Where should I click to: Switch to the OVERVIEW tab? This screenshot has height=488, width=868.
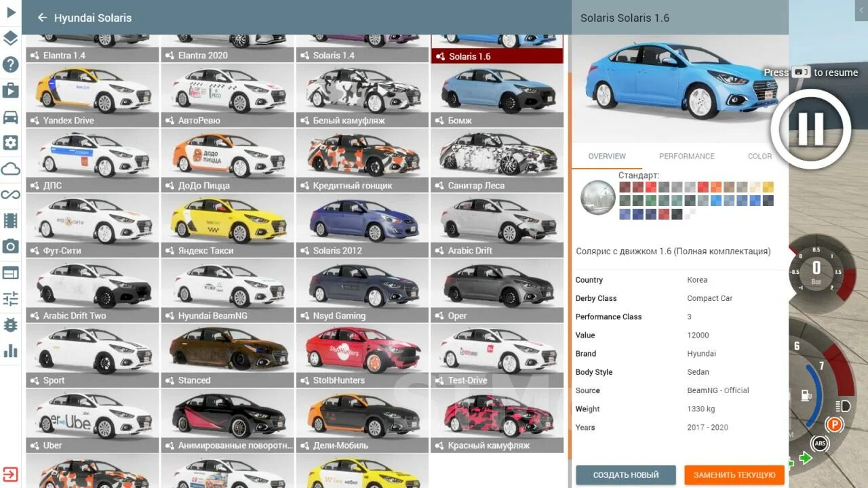(607, 156)
